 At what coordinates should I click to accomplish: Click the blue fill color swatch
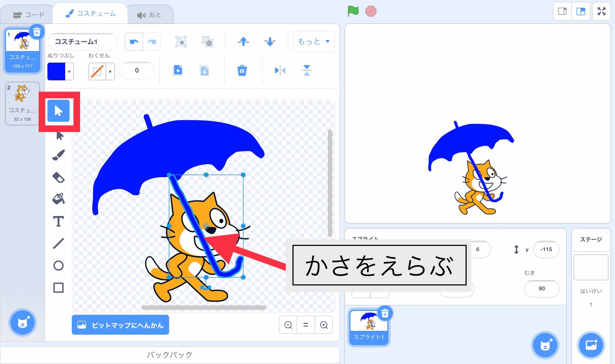click(x=56, y=72)
